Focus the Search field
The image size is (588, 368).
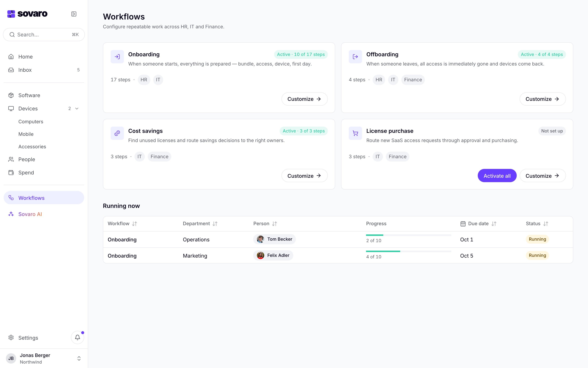coord(44,35)
